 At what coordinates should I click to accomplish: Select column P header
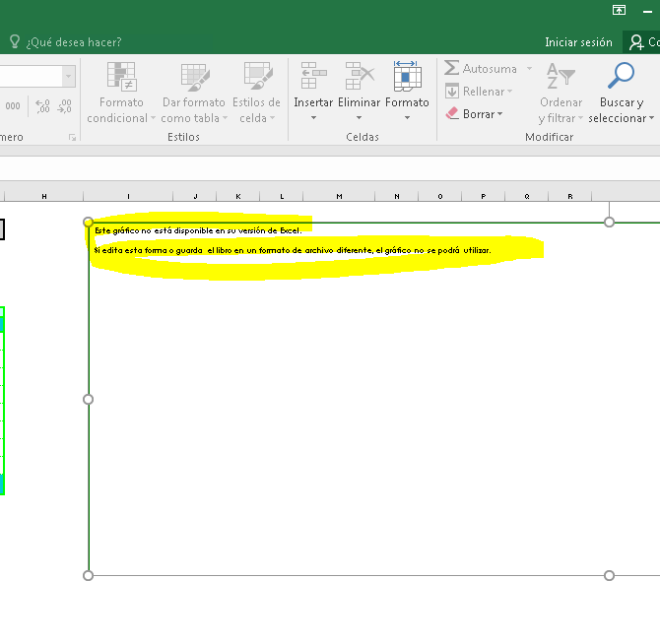[x=484, y=196]
